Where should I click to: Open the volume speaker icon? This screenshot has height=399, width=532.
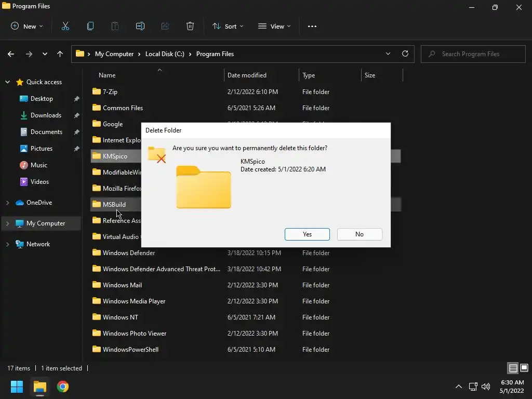[x=486, y=387]
